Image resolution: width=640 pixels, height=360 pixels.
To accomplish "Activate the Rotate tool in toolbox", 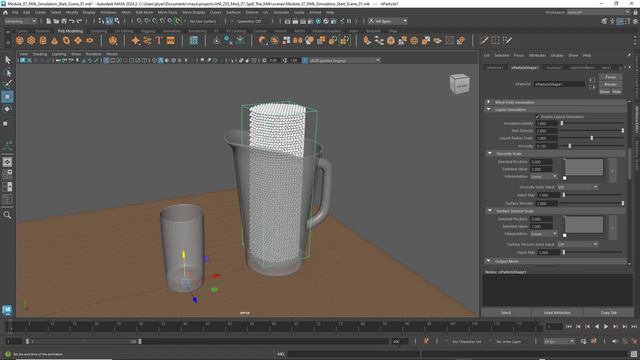I will 7,109.
